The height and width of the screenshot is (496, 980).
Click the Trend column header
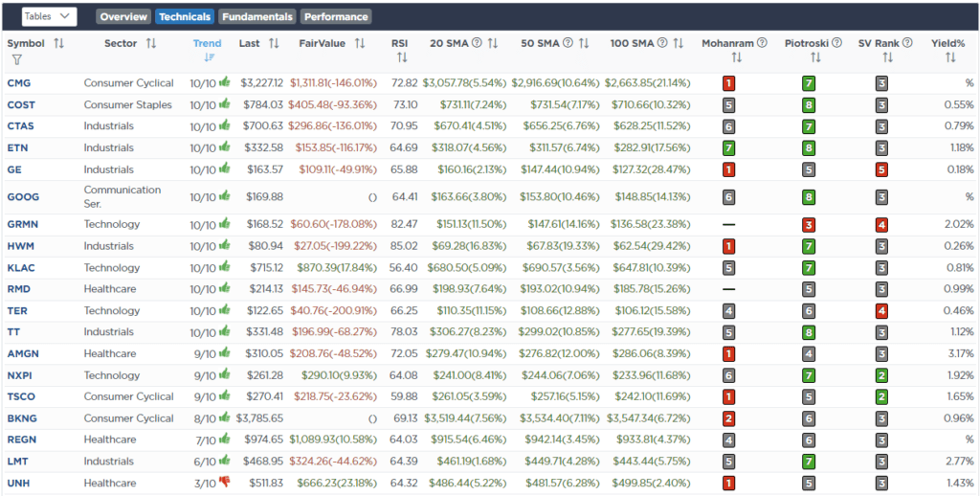[x=207, y=43]
